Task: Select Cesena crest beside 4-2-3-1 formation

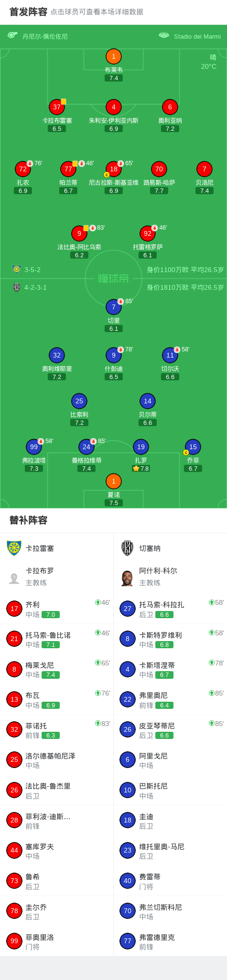Action: pos(17,287)
